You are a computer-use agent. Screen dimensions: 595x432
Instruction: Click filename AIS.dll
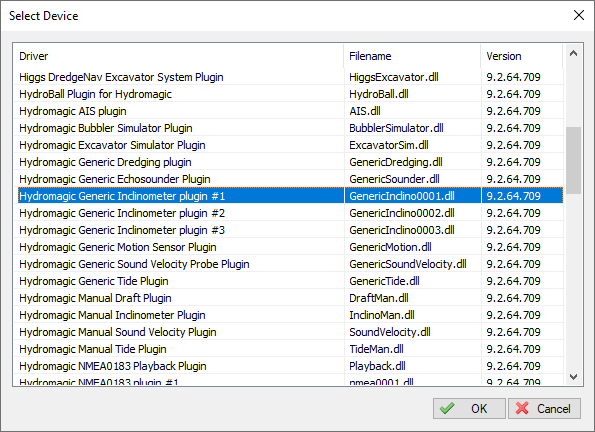point(365,111)
